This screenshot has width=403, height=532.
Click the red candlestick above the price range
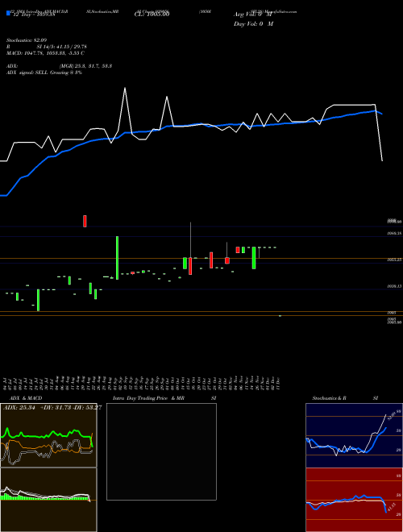85,221
